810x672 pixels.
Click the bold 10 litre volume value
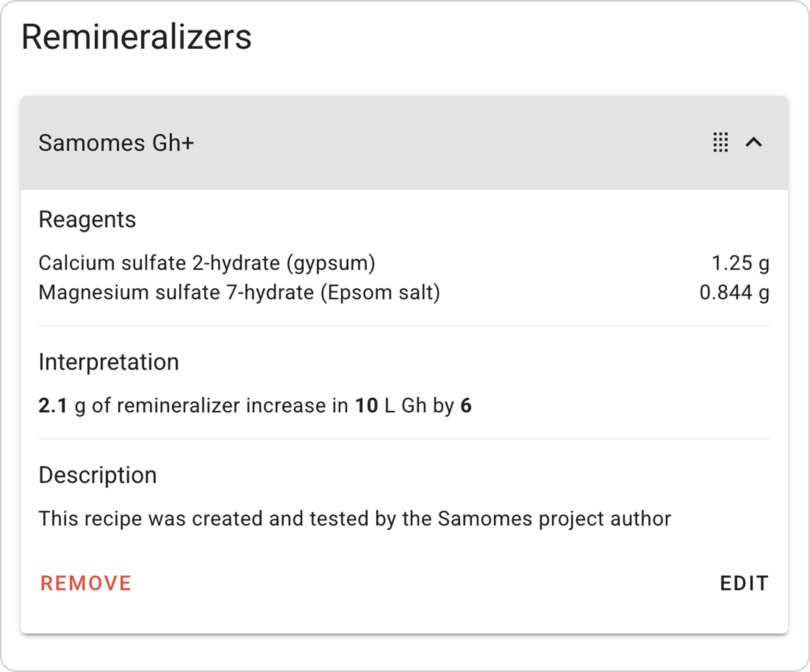pos(367,406)
